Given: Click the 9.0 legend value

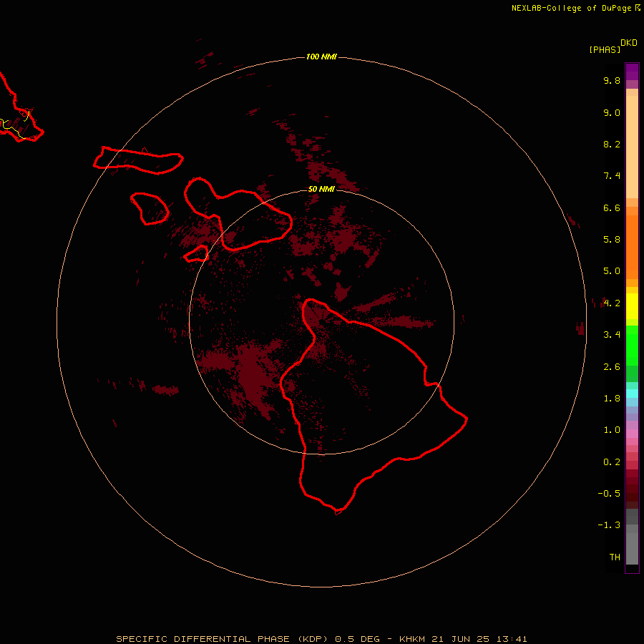Looking at the screenshot, I should (x=612, y=112).
